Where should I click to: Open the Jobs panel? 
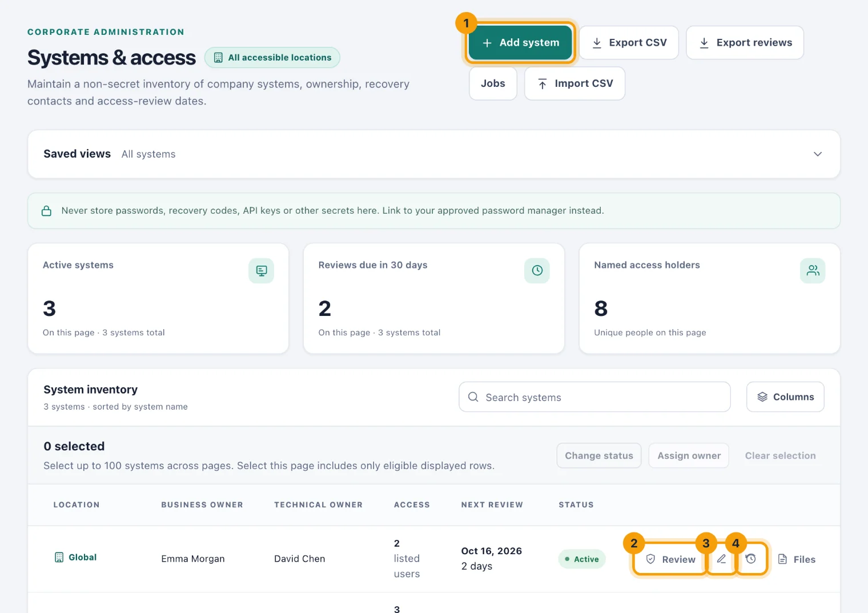pos(493,83)
